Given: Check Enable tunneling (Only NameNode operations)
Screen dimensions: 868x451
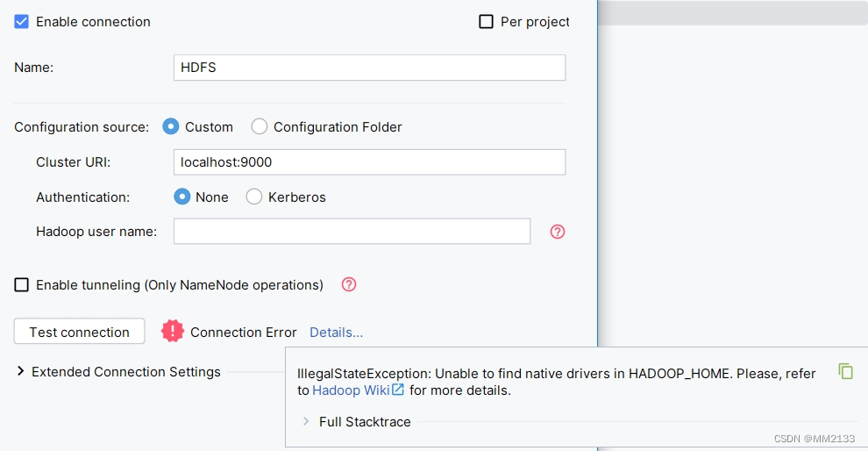Looking at the screenshot, I should click(x=22, y=285).
